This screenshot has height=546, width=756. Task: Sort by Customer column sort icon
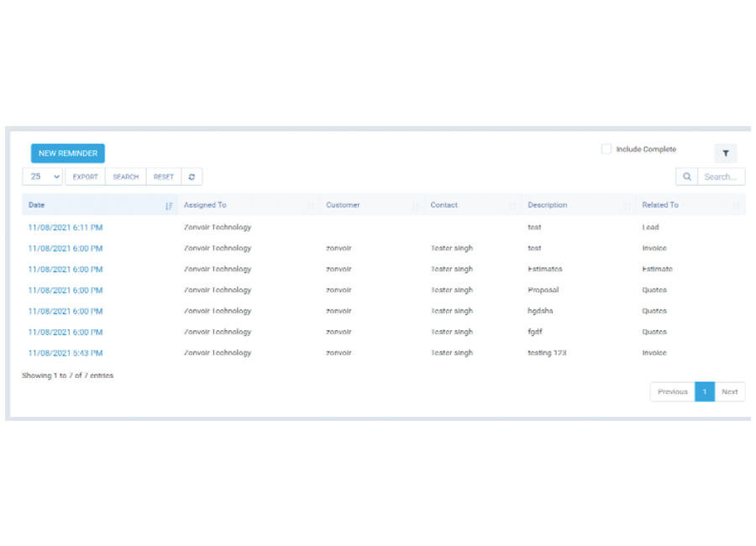click(x=415, y=206)
